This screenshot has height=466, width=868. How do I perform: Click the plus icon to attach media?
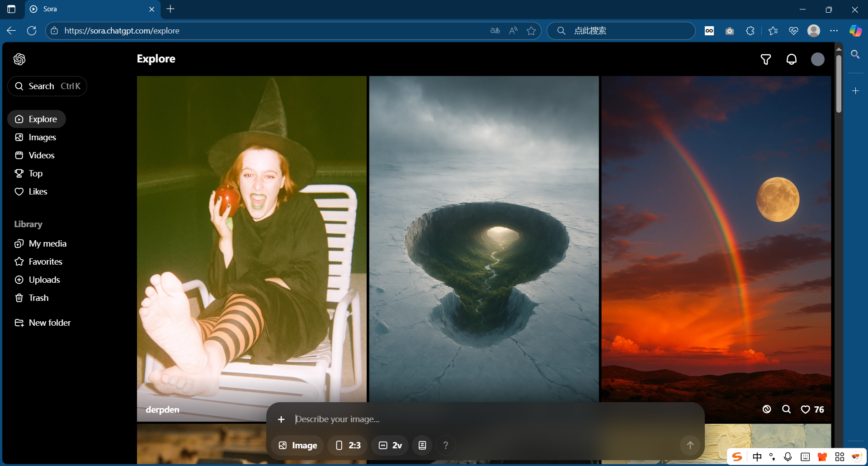coord(281,419)
